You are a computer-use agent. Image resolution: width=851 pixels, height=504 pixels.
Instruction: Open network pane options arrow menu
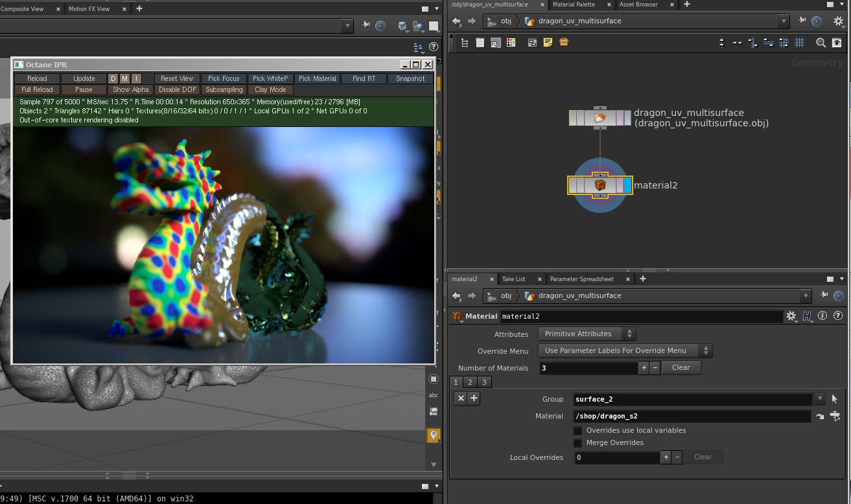click(x=841, y=5)
